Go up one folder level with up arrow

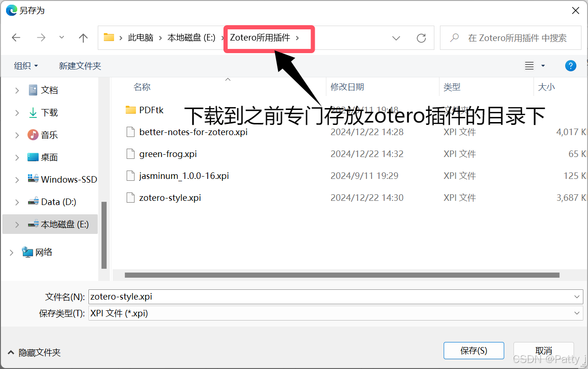(83, 38)
